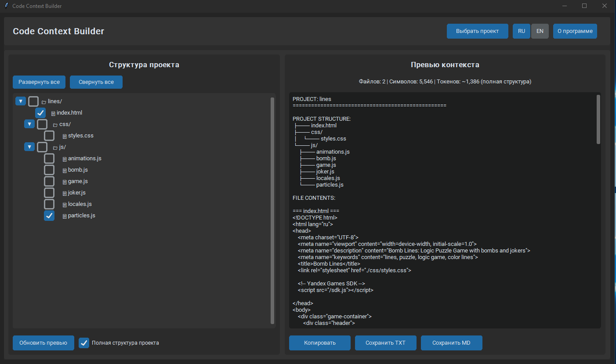Click '=== index.html ===' line in preview
The height and width of the screenshot is (364, 616).
(x=316, y=211)
